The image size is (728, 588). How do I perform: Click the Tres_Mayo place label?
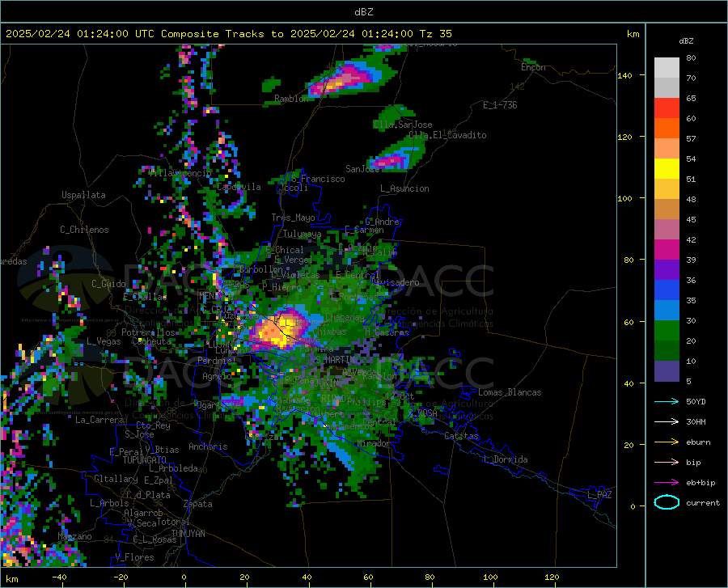coord(293,218)
